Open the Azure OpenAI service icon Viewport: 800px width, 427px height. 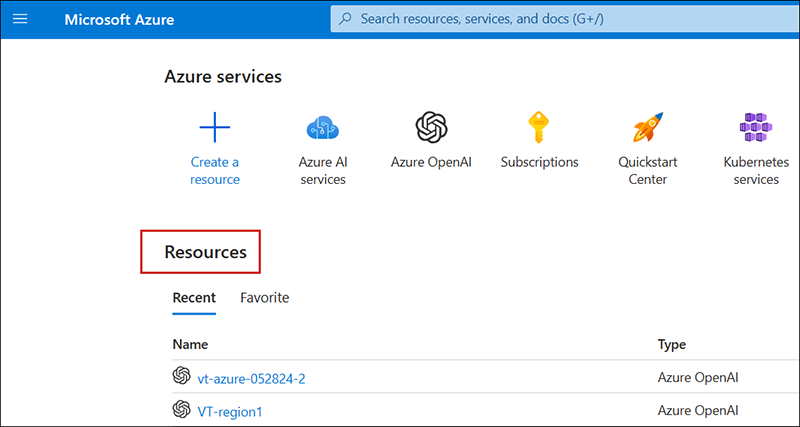[431, 127]
